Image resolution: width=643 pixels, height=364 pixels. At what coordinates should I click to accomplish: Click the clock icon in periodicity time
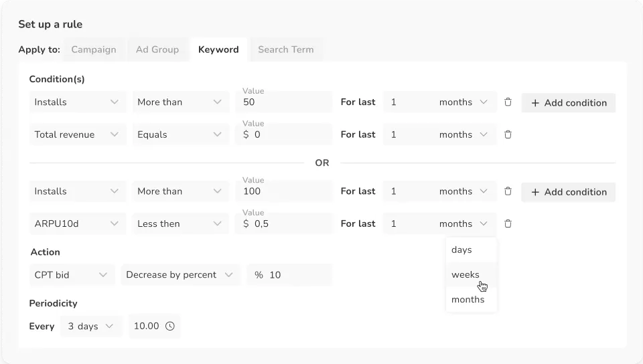tap(170, 327)
